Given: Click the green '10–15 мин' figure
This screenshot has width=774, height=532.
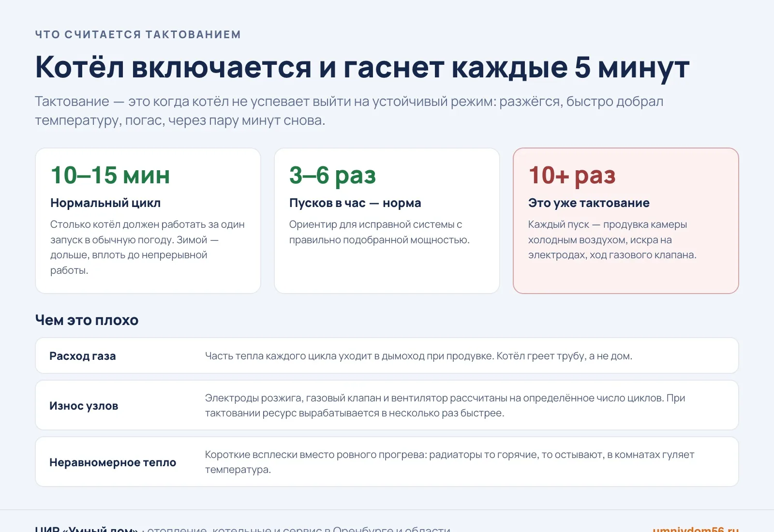Looking at the screenshot, I should point(110,175).
